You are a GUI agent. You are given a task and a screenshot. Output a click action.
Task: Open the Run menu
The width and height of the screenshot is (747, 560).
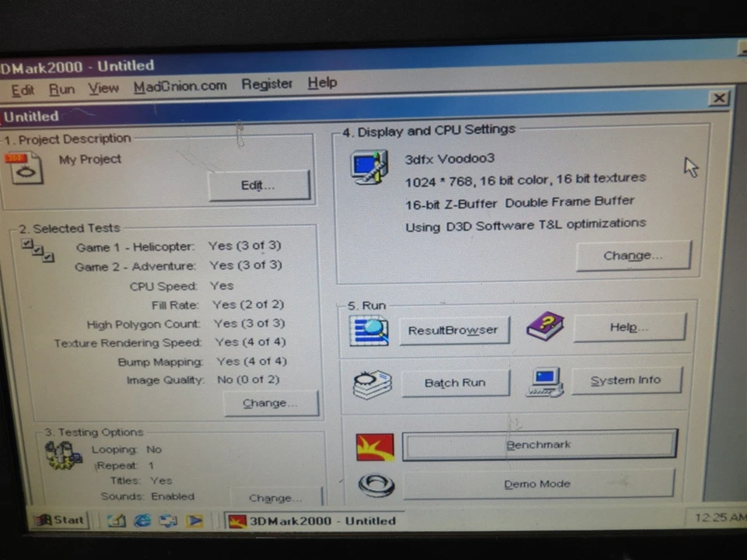tap(62, 89)
